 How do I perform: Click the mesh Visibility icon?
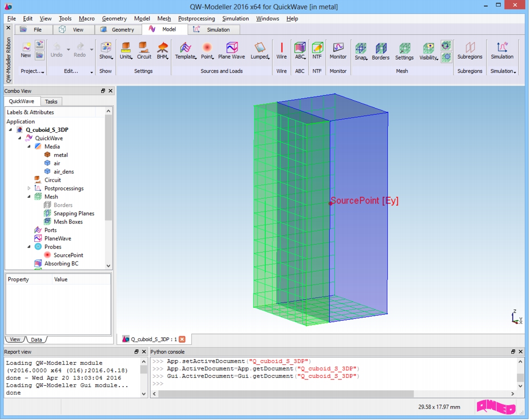428,51
